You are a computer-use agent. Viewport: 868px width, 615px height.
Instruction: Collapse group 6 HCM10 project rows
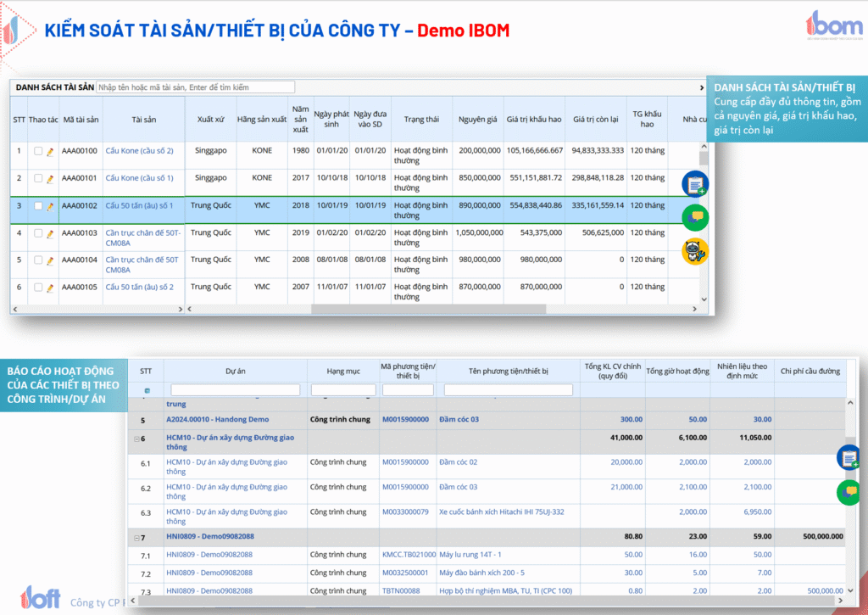click(136, 438)
